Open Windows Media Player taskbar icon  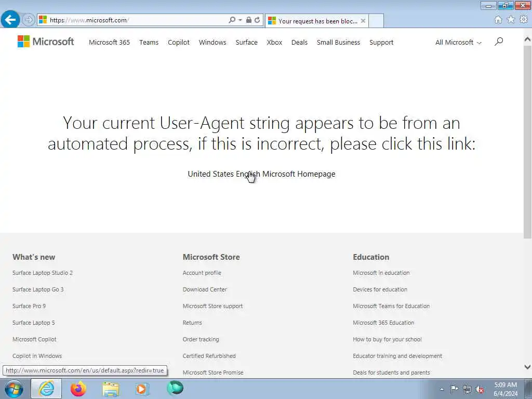(x=142, y=389)
